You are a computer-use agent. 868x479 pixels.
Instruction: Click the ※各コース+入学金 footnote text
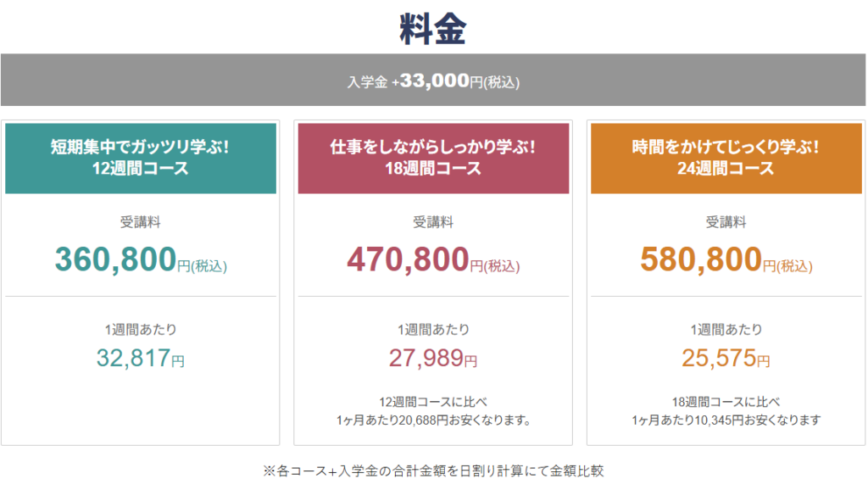pyautogui.click(x=433, y=471)
